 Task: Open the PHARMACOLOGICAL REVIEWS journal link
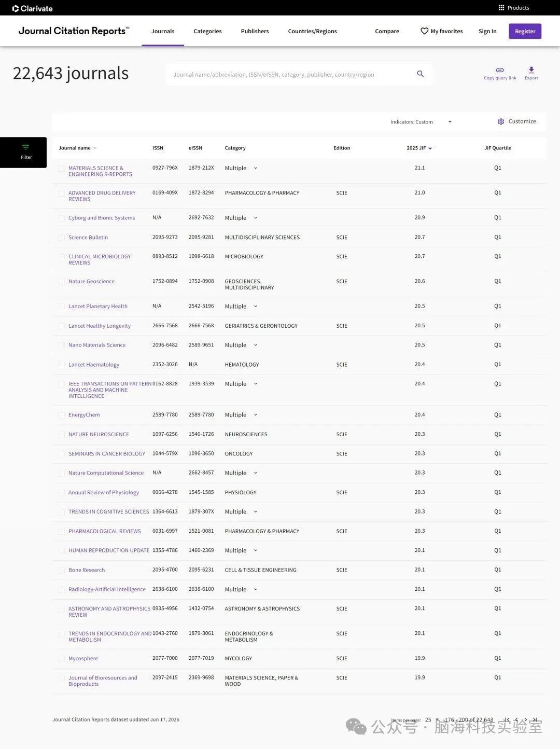(105, 532)
